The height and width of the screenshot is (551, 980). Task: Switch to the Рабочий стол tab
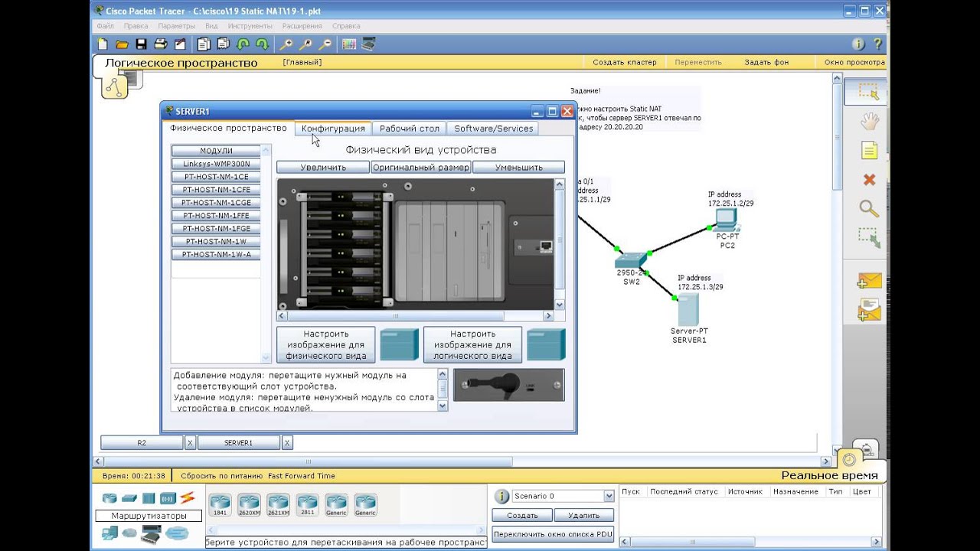coord(410,129)
